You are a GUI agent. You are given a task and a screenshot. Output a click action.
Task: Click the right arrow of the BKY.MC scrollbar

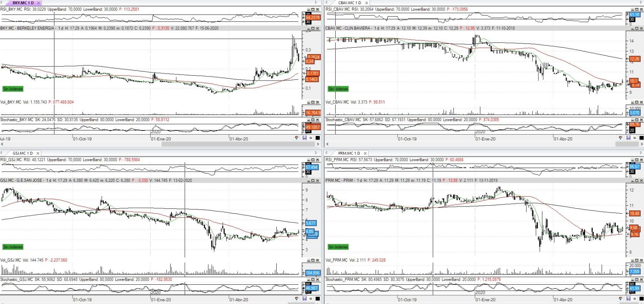[318, 144]
